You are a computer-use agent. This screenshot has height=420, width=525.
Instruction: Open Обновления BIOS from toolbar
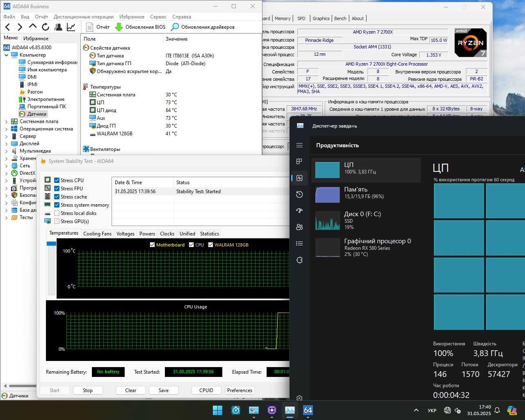(140, 27)
